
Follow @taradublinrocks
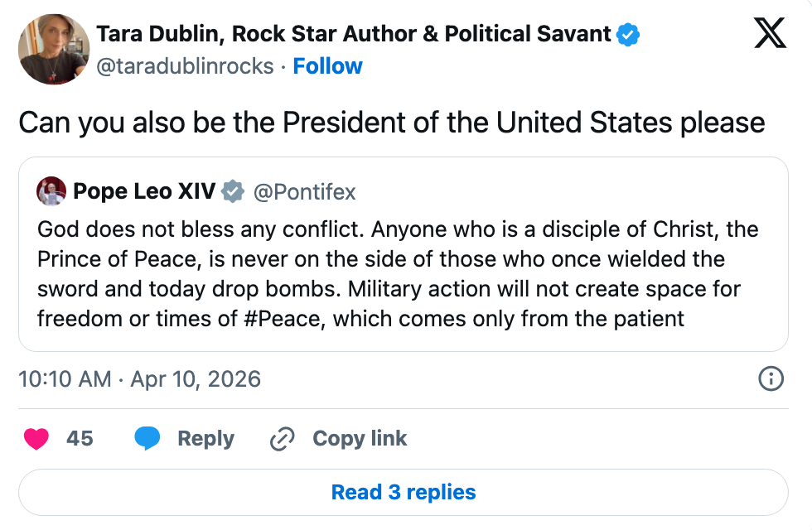pyautogui.click(x=327, y=66)
